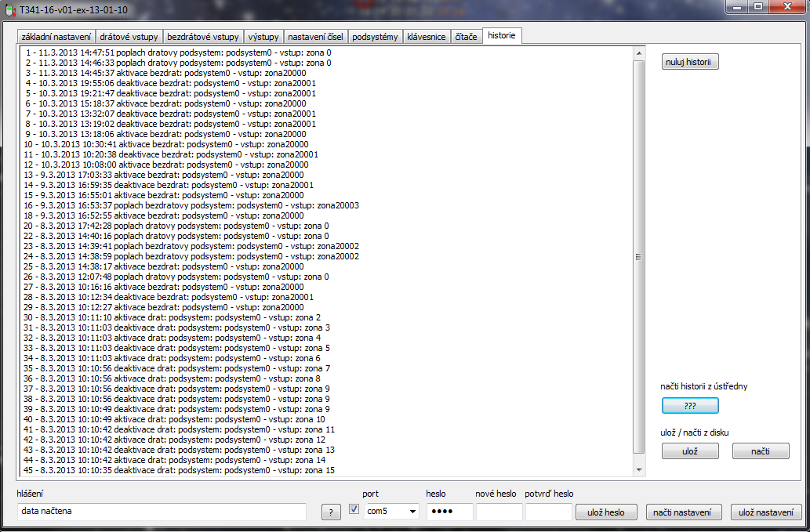The width and height of the screenshot is (810, 532).
Task: Select history entry 1 at 14:47:51
Action: click(x=178, y=52)
